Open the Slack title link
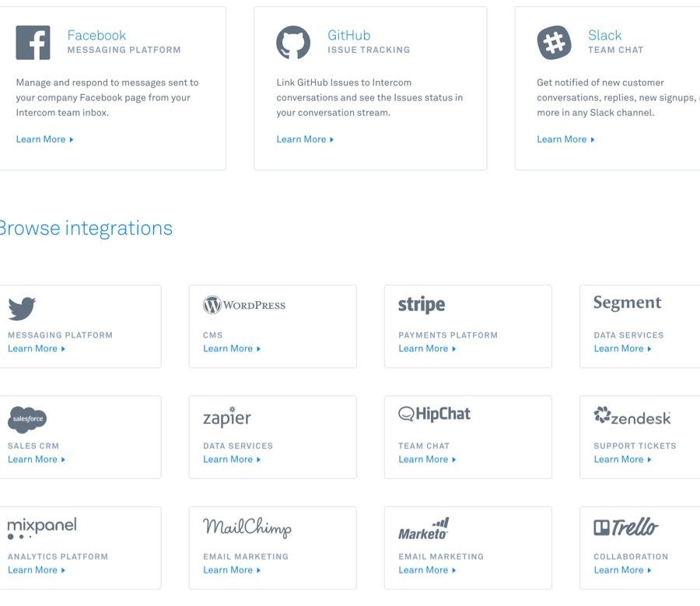The height and width of the screenshot is (606, 700). (604, 35)
